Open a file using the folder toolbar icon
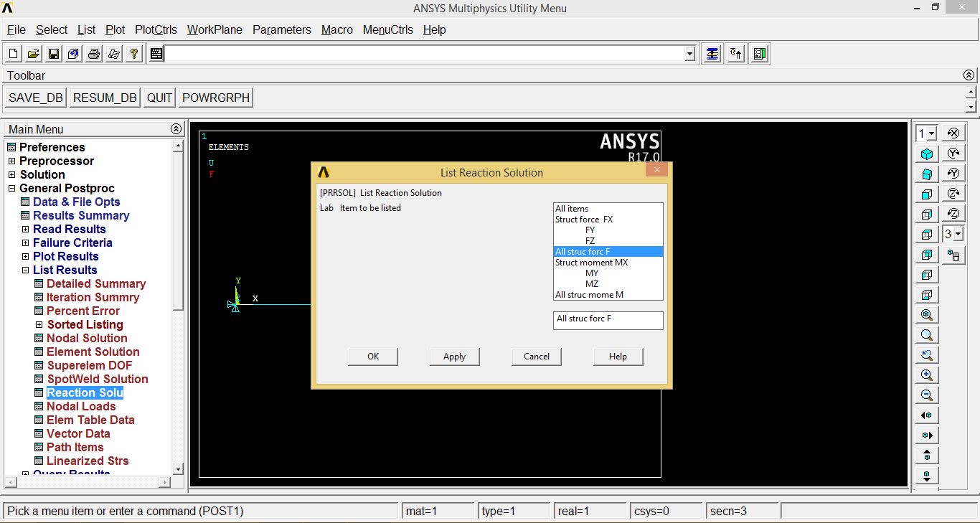The image size is (980, 523). tap(32, 52)
